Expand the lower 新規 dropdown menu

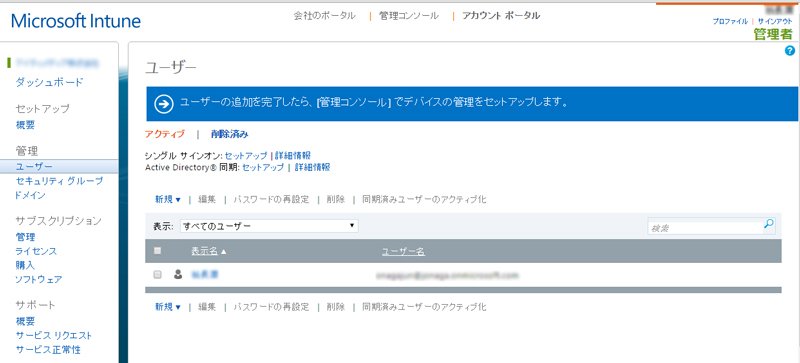(168, 307)
